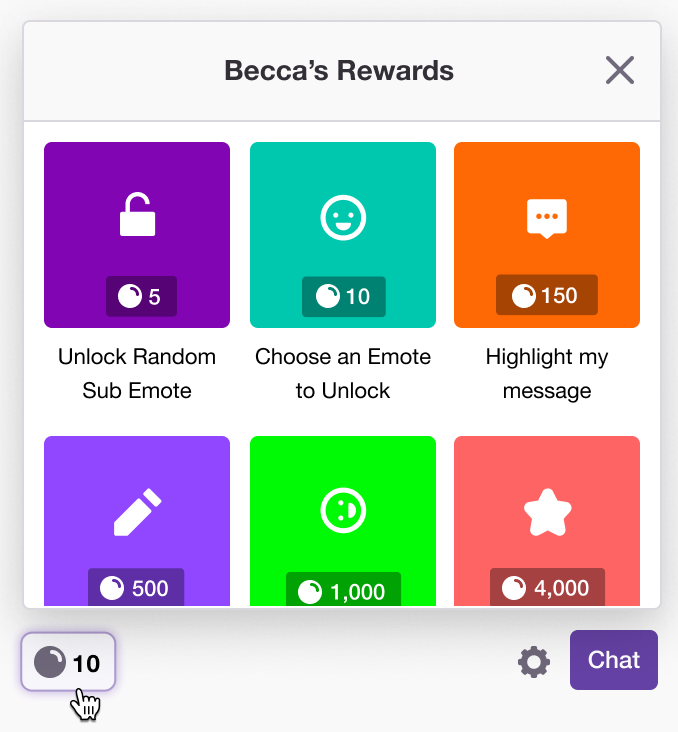The width and height of the screenshot is (678, 732).
Task: Open Highlight my message reward label
Action: tap(547, 373)
